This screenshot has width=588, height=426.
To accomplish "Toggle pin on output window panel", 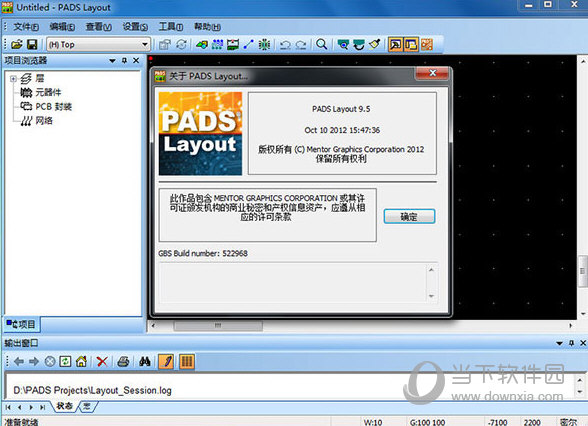I will click(571, 343).
